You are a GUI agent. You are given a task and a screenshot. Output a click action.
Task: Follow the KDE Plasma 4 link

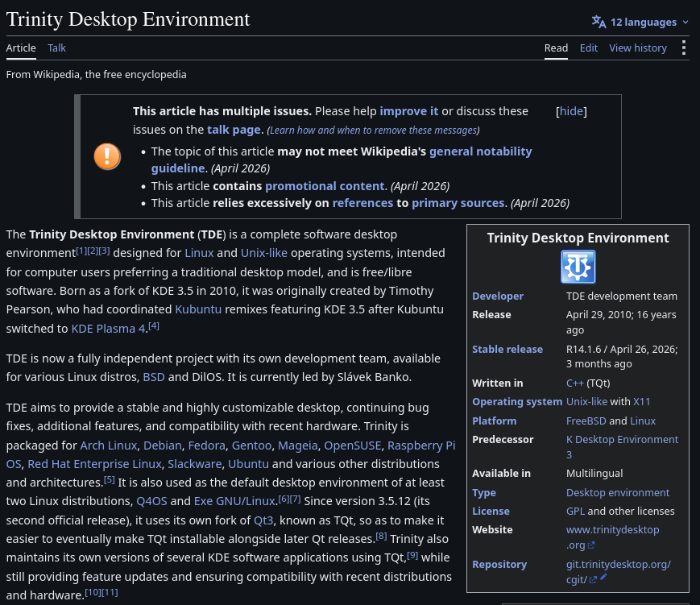point(108,329)
